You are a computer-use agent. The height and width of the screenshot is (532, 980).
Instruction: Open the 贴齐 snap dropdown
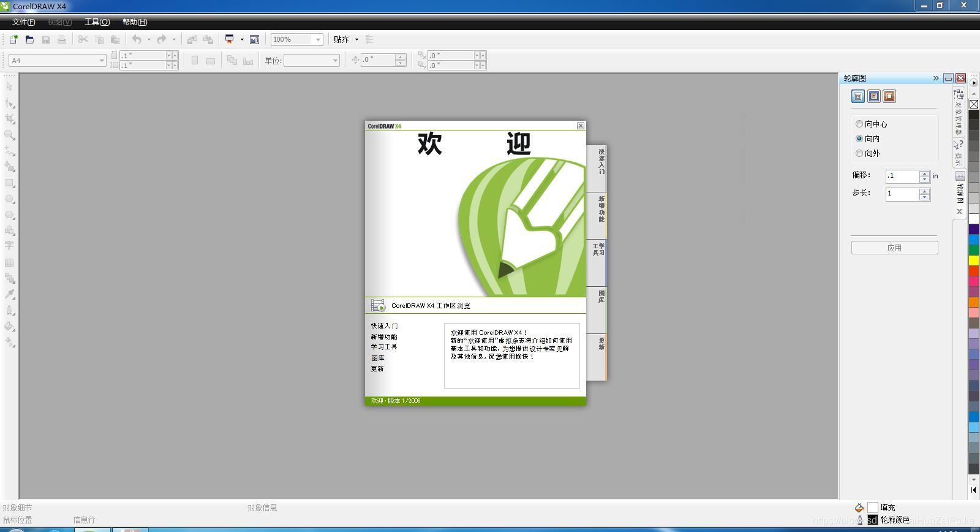(x=356, y=39)
